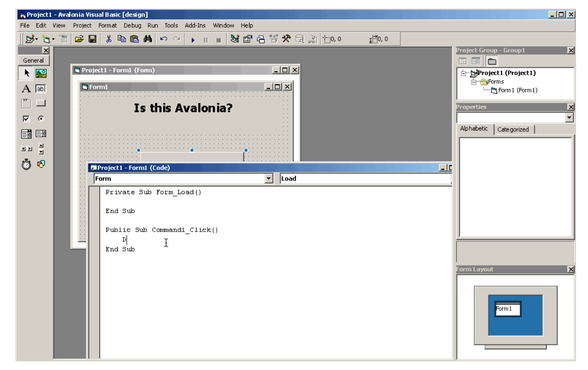Open Project Explorer from the toolbar icon
588x370 pixels.
tap(235, 39)
